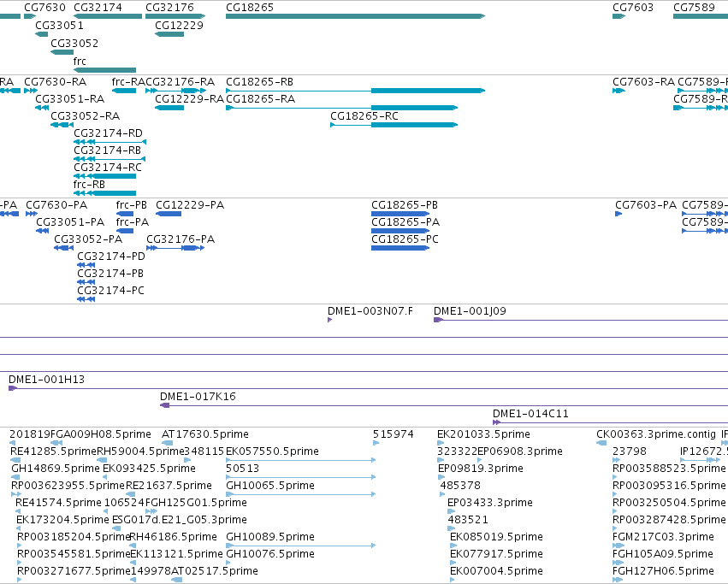
Task: Click protein CG32176-PA
Action: (x=175, y=248)
